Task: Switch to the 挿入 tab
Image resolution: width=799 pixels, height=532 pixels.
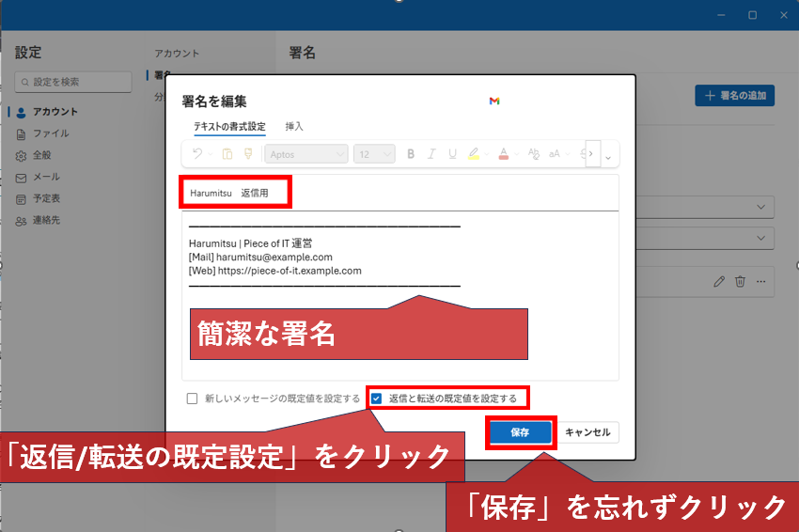Action: coord(294,126)
